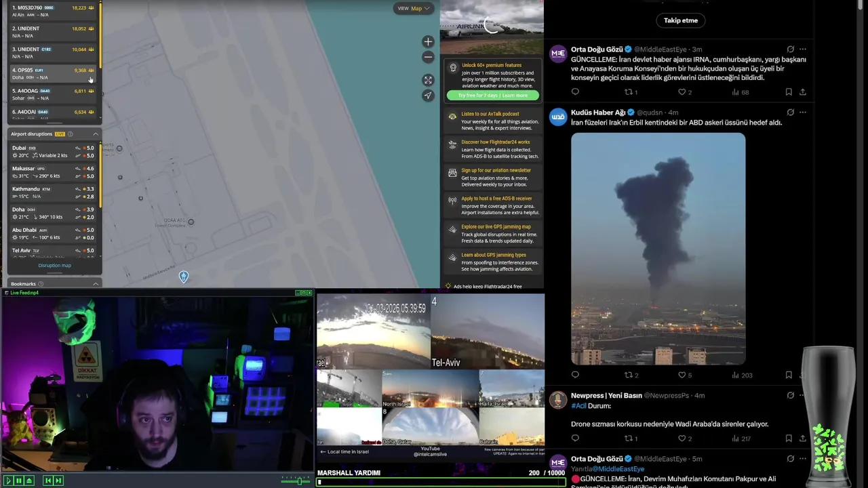The width and height of the screenshot is (868, 488).
Task: Open Kathmandu KTM disruption row
Action: [53, 192]
